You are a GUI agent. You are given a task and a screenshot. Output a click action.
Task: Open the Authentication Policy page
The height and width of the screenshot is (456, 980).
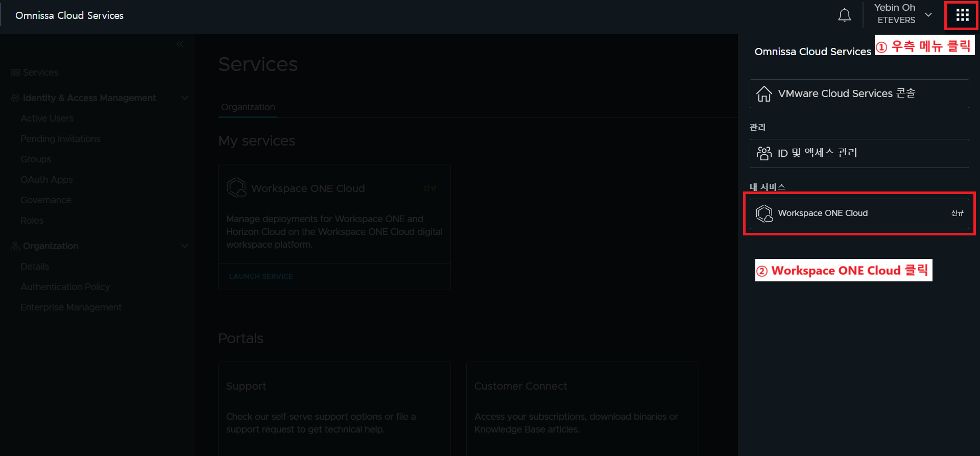pos(65,287)
